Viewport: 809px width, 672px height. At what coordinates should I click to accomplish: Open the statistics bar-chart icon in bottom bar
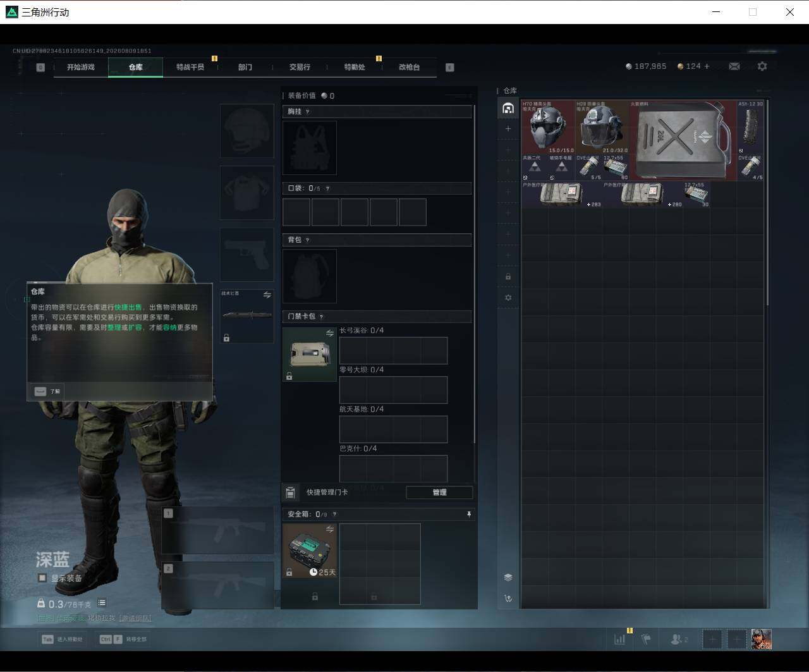click(620, 639)
